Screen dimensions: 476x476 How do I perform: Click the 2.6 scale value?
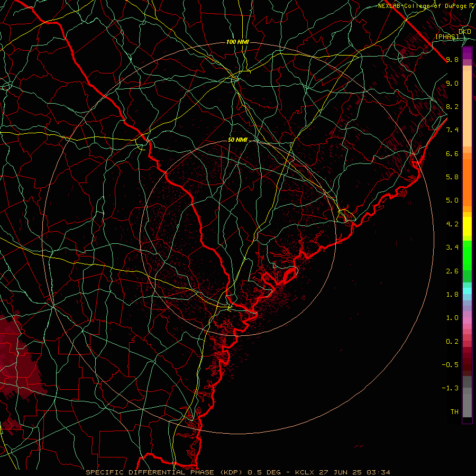452,271
